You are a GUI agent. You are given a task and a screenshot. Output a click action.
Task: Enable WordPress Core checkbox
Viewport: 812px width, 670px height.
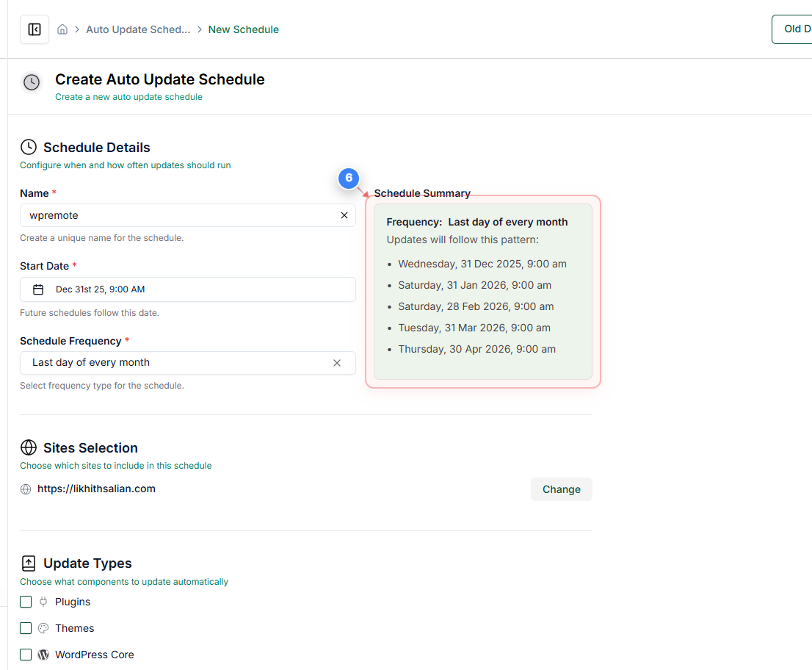tap(26, 655)
